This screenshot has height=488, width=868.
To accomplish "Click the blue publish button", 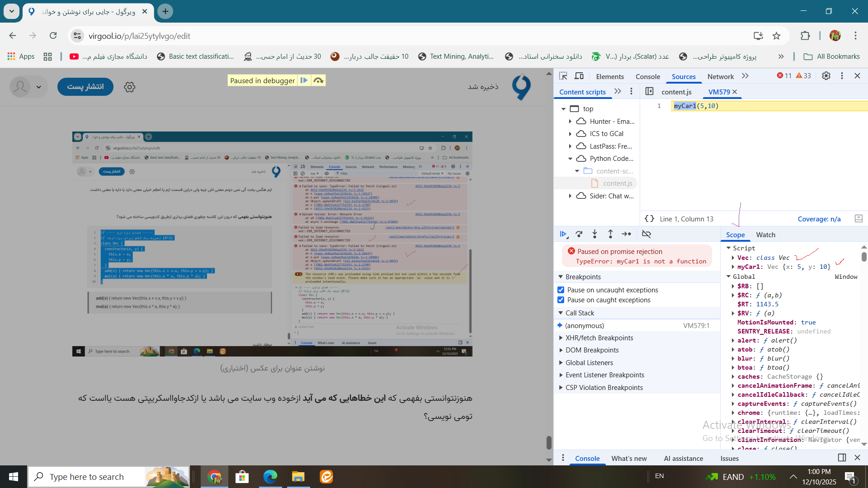I will click(85, 87).
